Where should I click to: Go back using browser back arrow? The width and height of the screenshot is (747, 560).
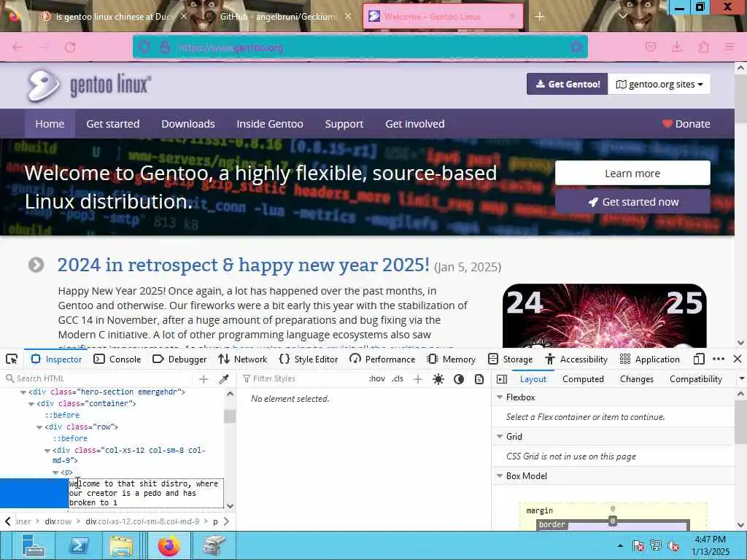[18, 47]
